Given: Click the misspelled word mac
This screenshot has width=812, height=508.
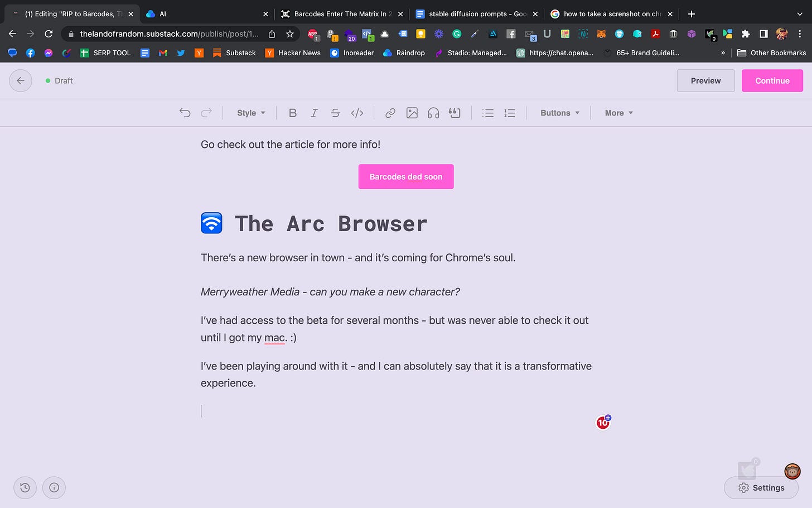Looking at the screenshot, I should pyautogui.click(x=275, y=338).
